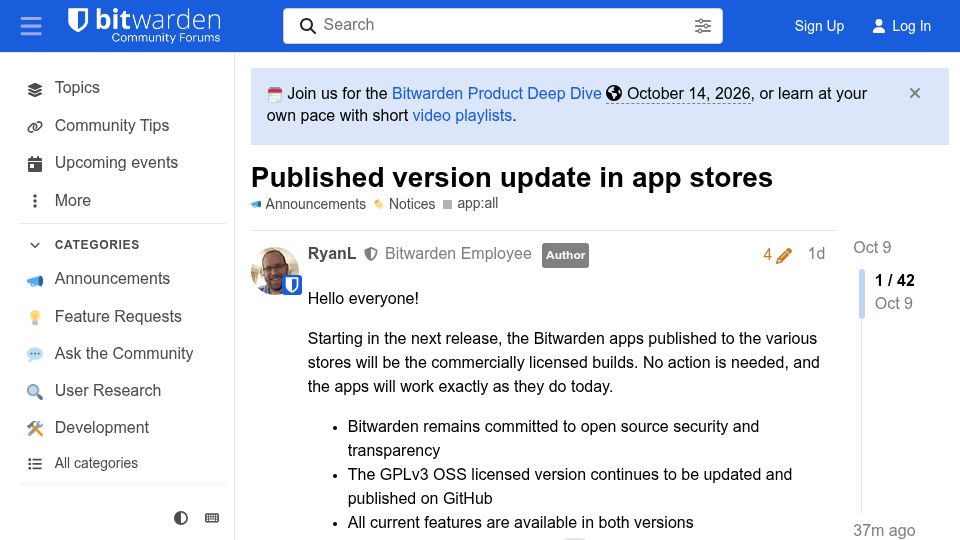The width and height of the screenshot is (960, 540).
Task: Click the October 14, 2026 date
Action: coord(678,94)
